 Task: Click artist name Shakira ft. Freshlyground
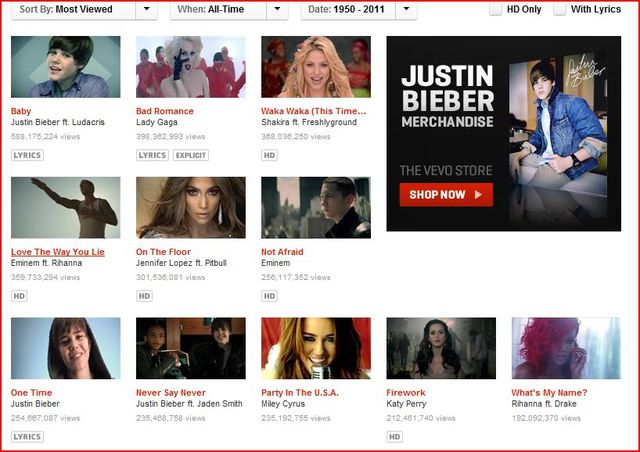tap(309, 122)
